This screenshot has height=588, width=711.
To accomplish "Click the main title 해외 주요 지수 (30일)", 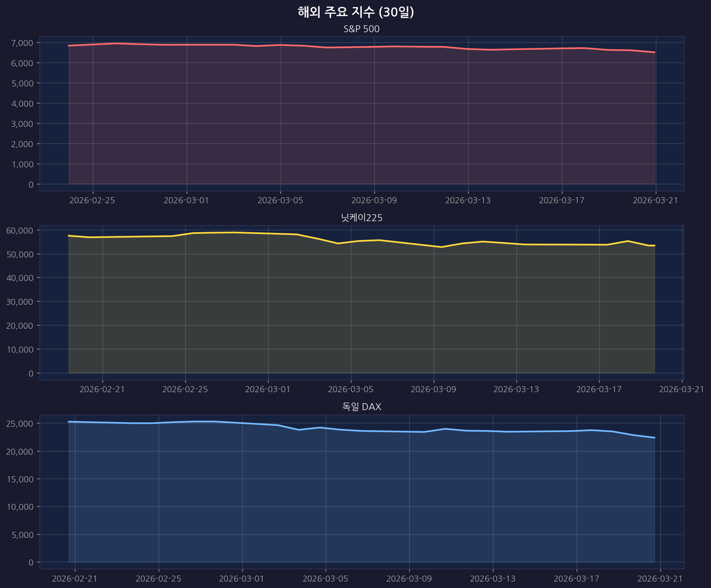I will (355, 12).
